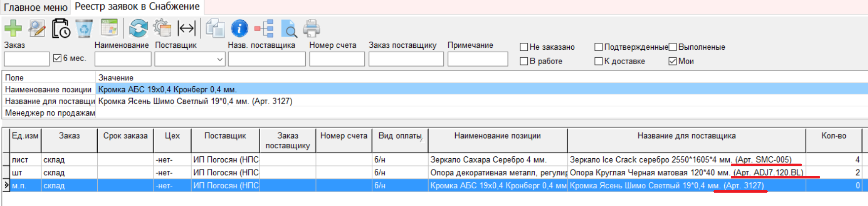Open the hierarchy structure tree icon

[x=264, y=28]
